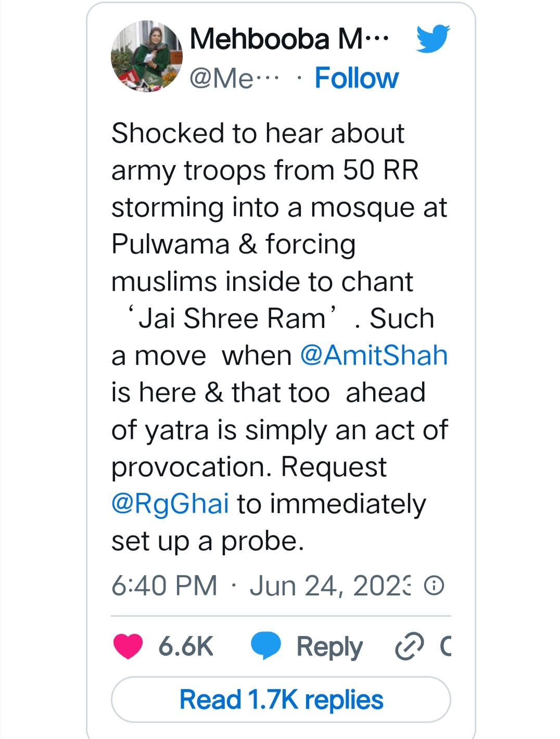Viewport: 560px width, 739px height.
Task: Click the 6.6K likes count
Action: coord(186,646)
